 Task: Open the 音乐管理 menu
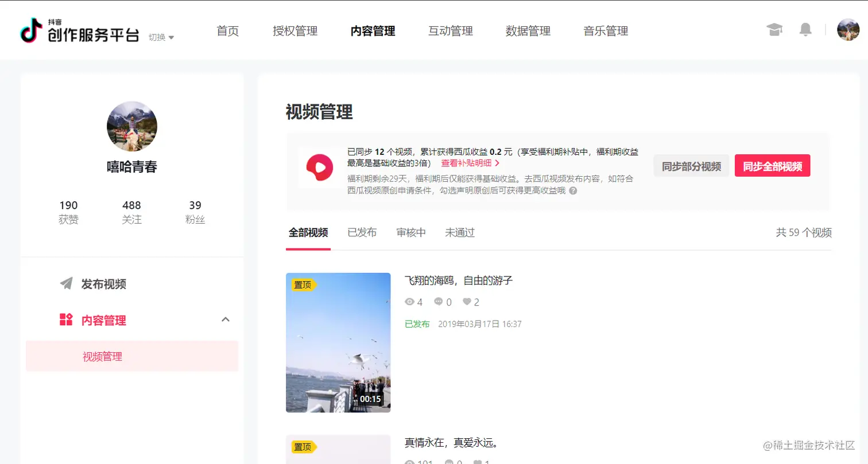coord(606,31)
